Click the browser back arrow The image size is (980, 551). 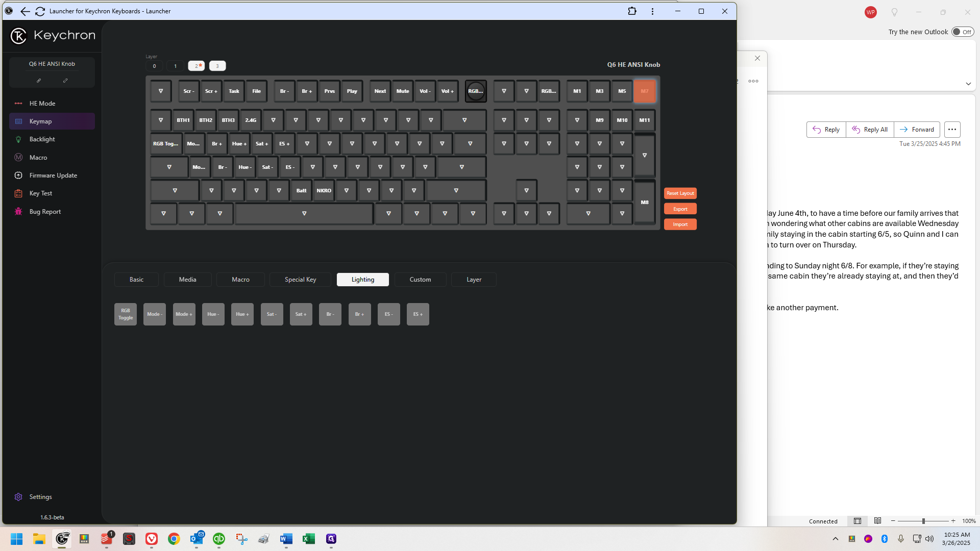(24, 11)
